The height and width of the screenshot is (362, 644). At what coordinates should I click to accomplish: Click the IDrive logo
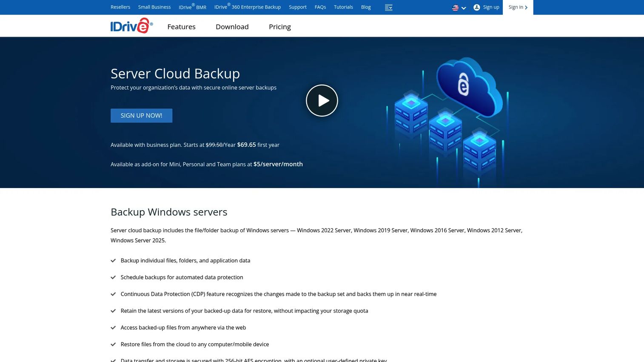tap(131, 26)
